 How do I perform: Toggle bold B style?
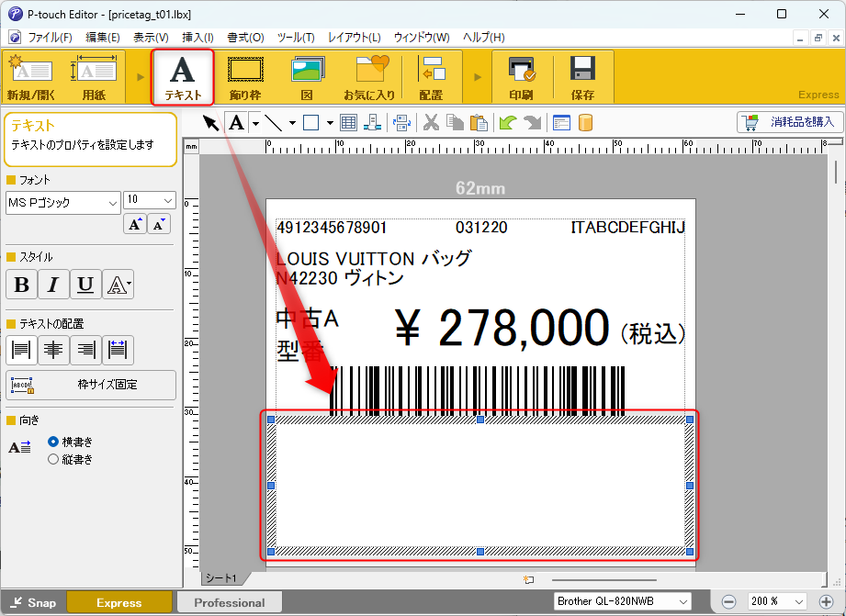click(x=21, y=285)
